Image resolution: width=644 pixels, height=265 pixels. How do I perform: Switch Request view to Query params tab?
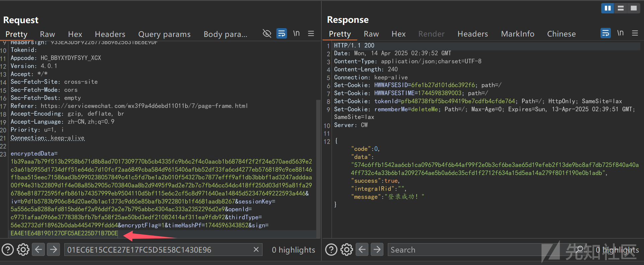pos(164,34)
